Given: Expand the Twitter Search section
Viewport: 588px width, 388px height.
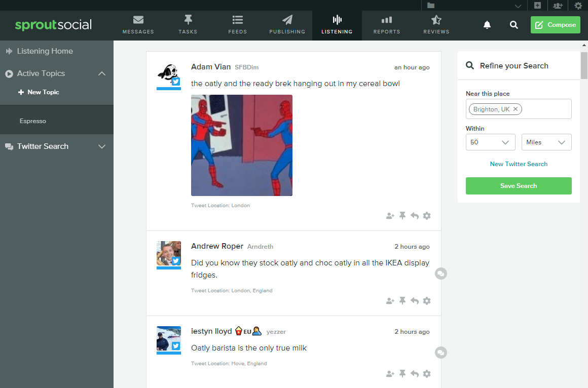Looking at the screenshot, I should coord(101,146).
